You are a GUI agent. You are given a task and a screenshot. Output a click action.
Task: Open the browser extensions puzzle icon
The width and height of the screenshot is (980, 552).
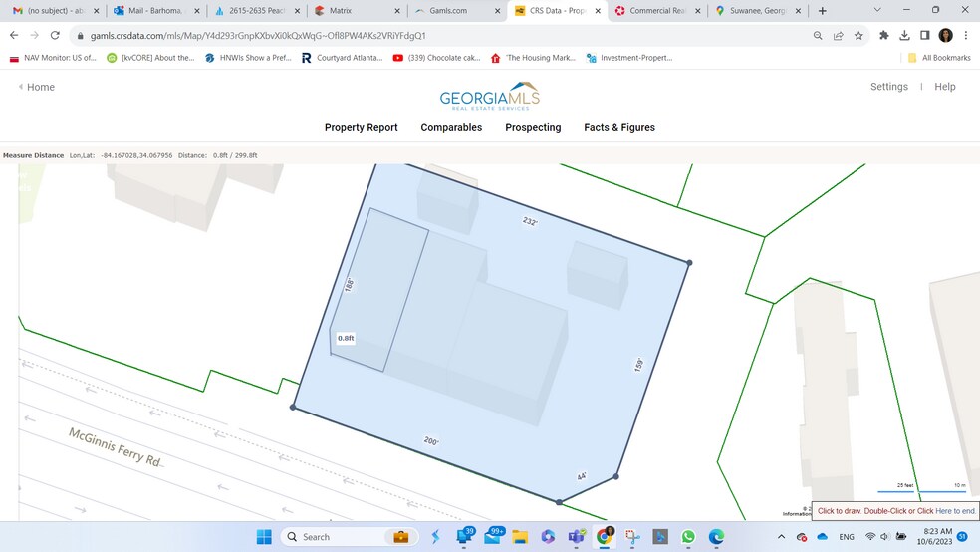[883, 35]
